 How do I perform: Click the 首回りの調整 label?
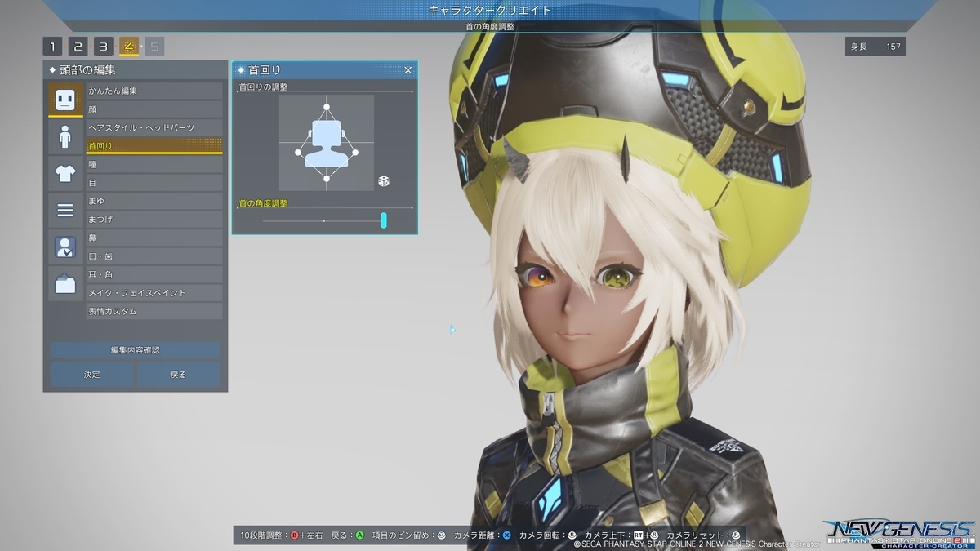263,87
